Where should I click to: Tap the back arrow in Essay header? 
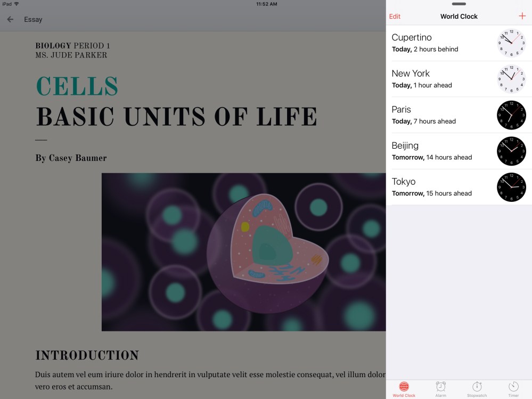(x=10, y=20)
